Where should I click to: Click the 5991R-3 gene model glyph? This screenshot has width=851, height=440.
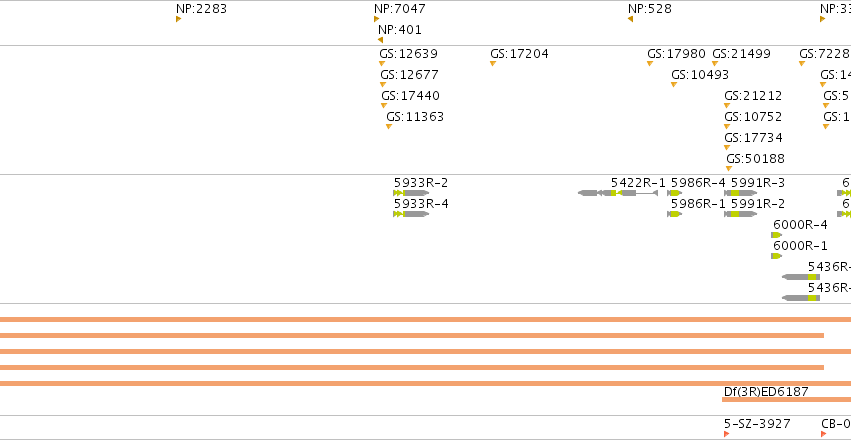tap(741, 193)
